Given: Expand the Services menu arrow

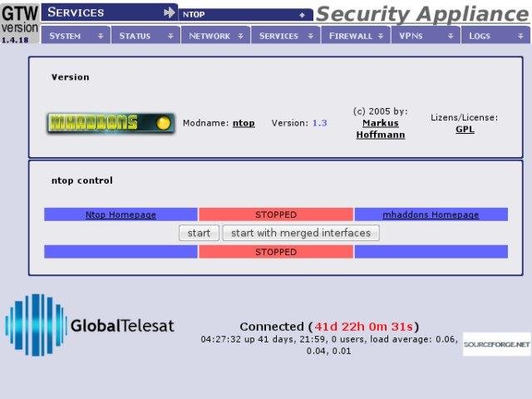Looking at the screenshot, I should 311,36.
